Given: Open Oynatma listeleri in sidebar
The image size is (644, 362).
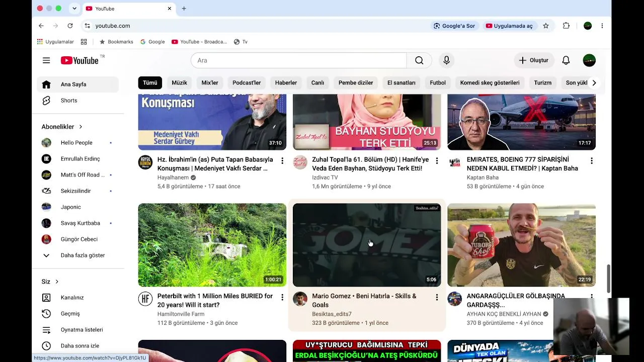Looking at the screenshot, I should pyautogui.click(x=77, y=330).
